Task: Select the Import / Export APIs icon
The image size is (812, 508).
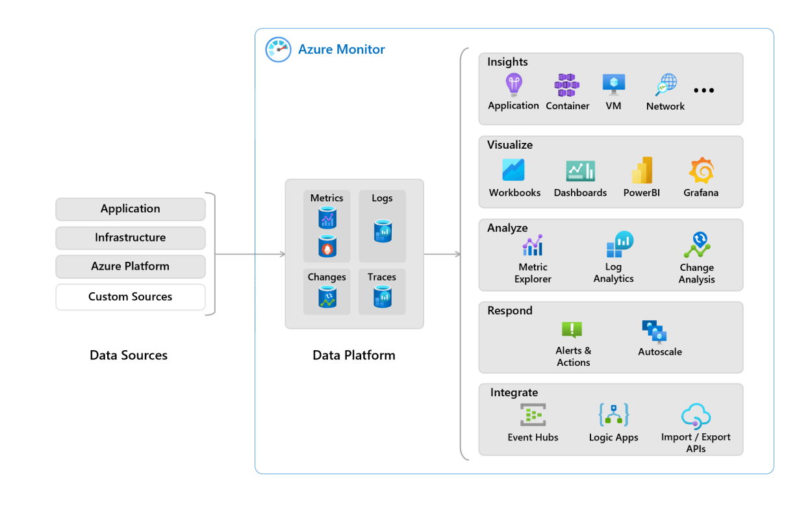Action: (x=695, y=414)
